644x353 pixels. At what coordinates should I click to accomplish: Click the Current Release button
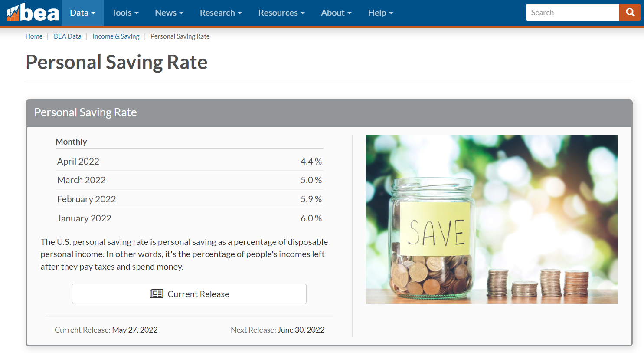(x=189, y=294)
